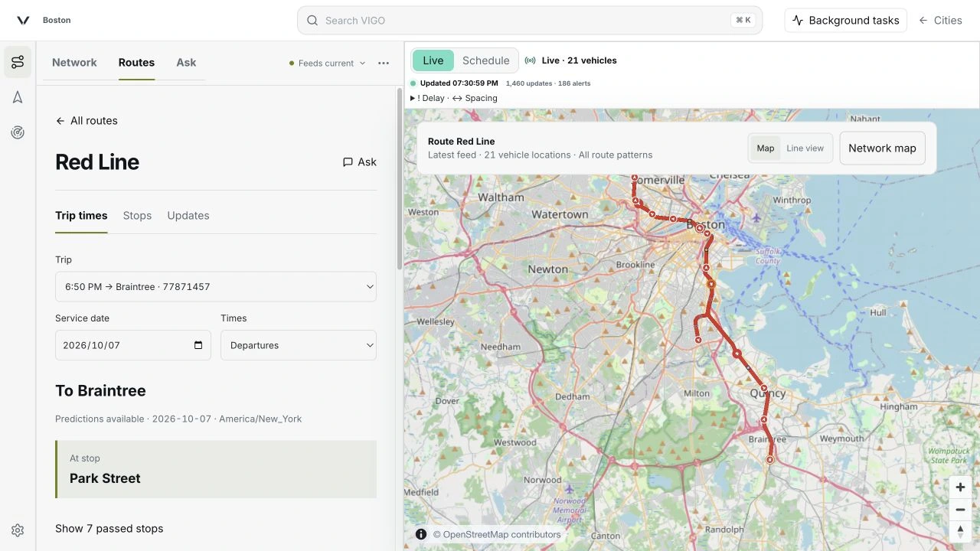
Task: Click the Service date input field
Action: click(x=133, y=345)
